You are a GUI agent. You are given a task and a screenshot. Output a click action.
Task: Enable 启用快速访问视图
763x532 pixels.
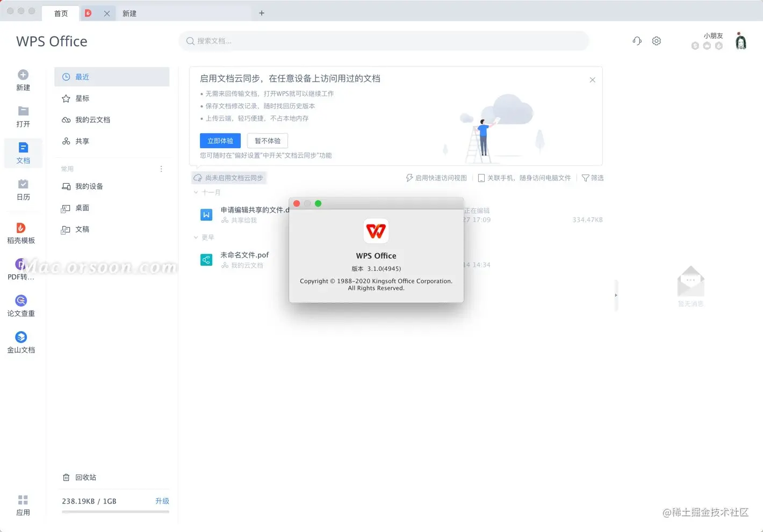pos(436,178)
